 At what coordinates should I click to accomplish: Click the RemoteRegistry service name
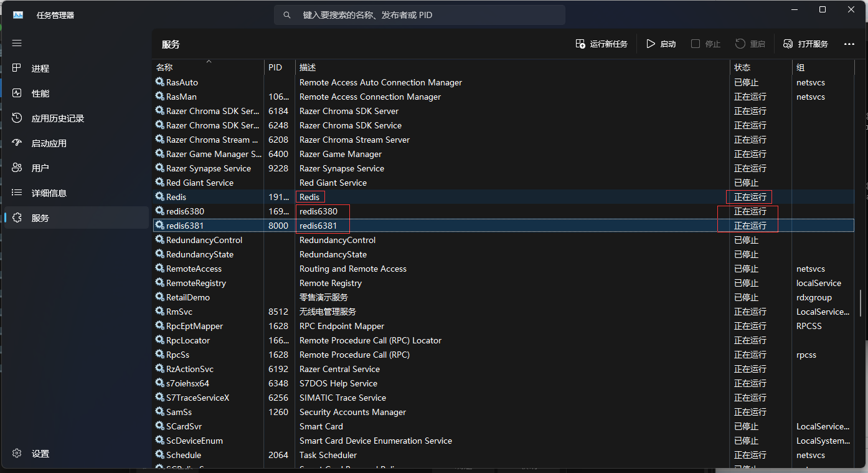coord(196,283)
